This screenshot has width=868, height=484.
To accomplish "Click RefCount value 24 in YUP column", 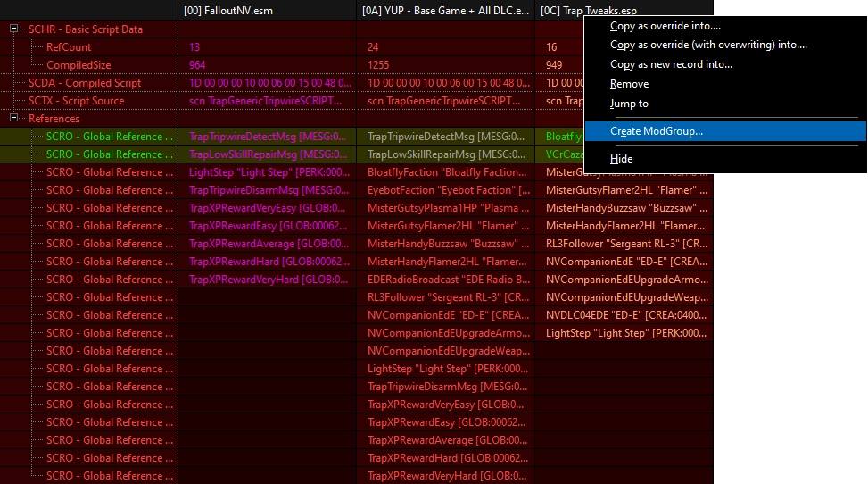I will [373, 47].
